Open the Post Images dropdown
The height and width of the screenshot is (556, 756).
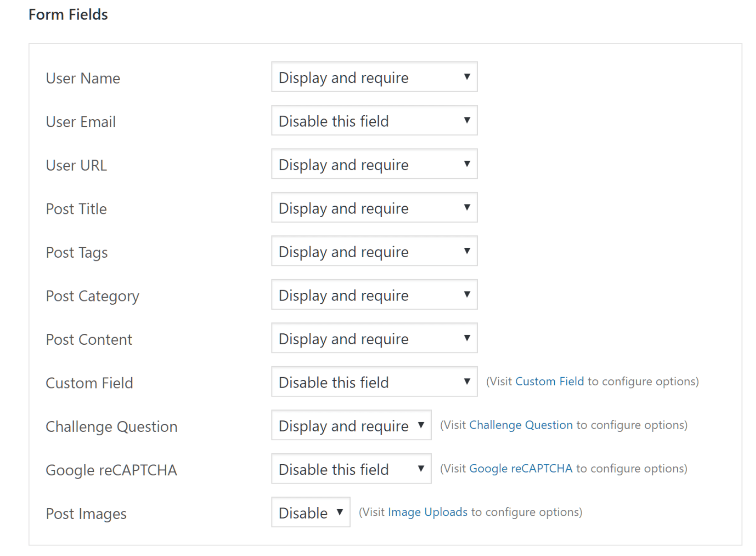311,512
